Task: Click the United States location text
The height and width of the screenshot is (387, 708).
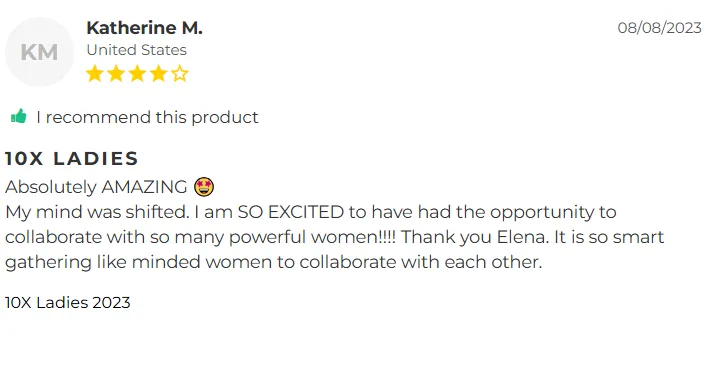Action: [x=136, y=50]
